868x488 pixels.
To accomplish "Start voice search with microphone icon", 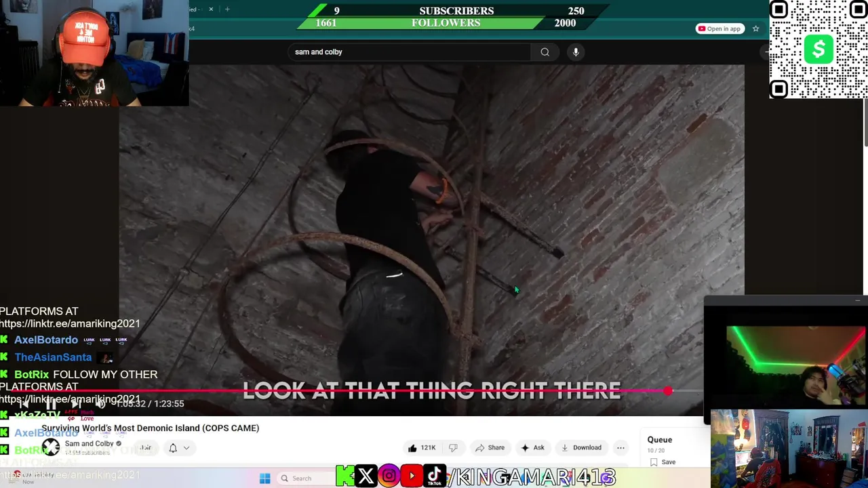I will (576, 52).
